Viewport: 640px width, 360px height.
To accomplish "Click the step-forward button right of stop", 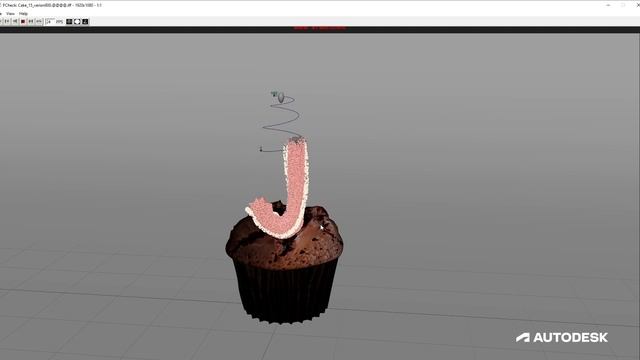I will (x=31, y=21).
